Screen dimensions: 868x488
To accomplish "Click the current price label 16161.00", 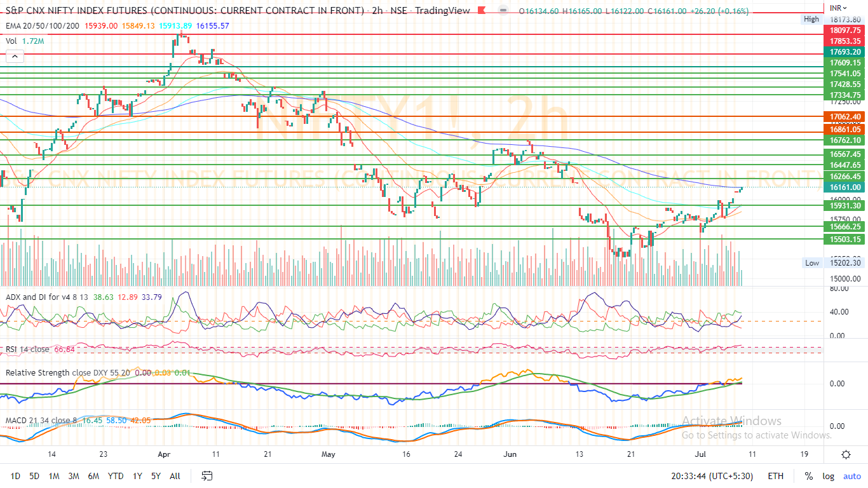I will (x=845, y=187).
